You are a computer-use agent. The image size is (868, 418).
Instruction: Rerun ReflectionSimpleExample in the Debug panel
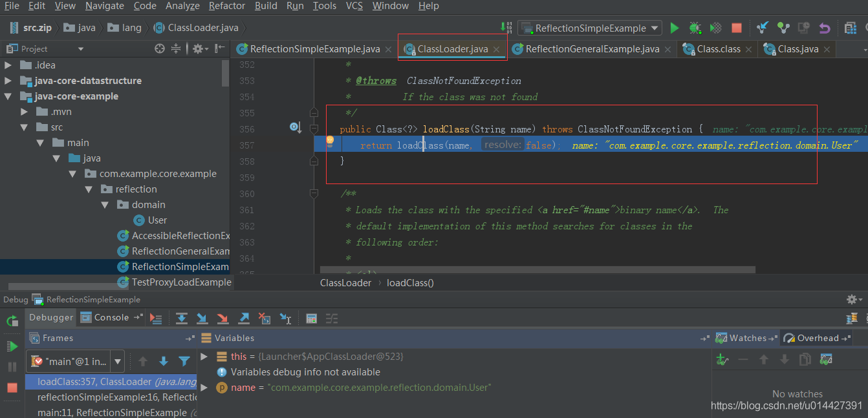tap(12, 321)
